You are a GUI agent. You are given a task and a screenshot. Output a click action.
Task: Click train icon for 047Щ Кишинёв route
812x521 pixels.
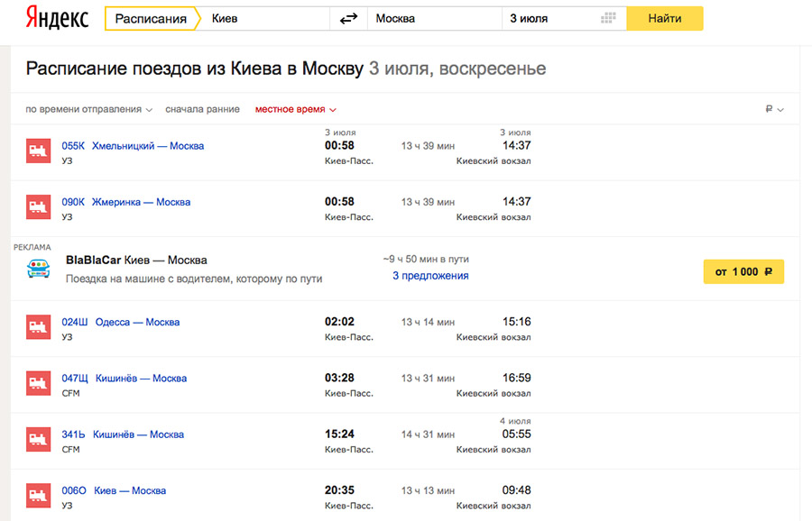point(38,384)
